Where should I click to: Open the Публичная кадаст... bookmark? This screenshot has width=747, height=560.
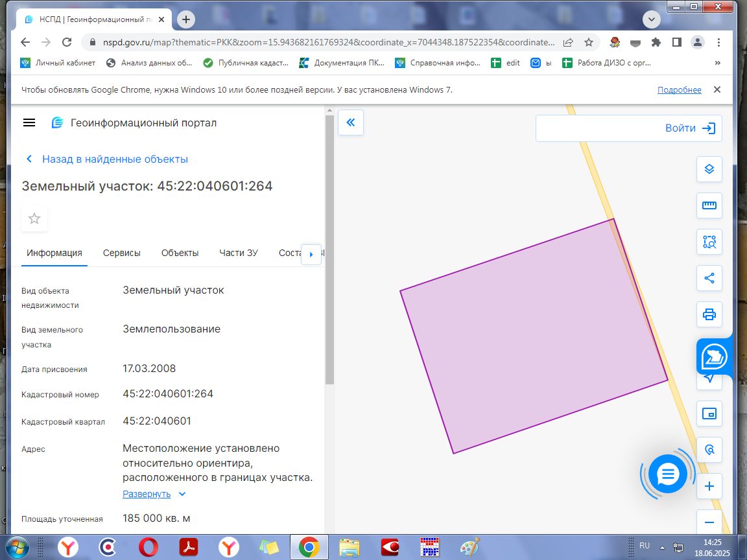point(245,63)
